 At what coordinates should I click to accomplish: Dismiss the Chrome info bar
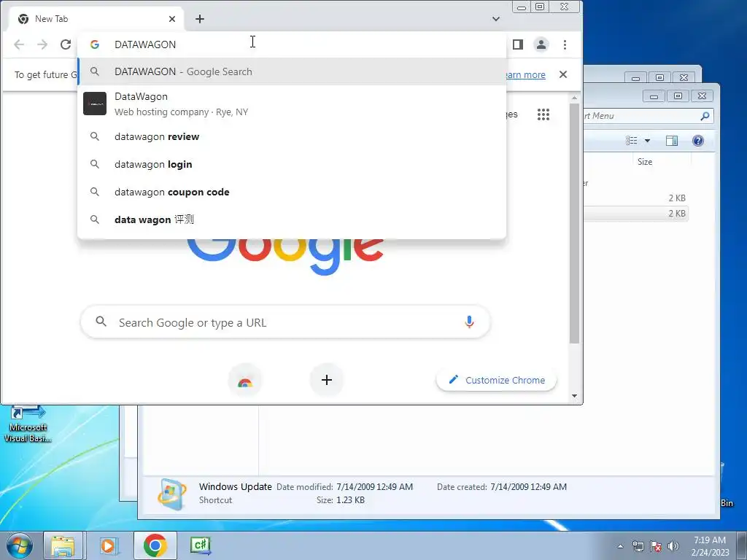click(x=563, y=74)
